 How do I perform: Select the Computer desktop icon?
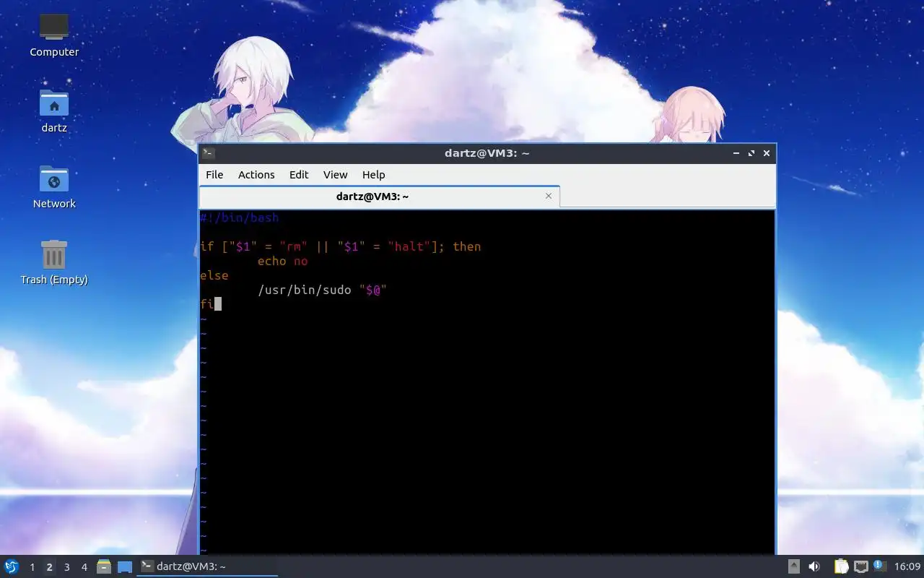coord(54,34)
